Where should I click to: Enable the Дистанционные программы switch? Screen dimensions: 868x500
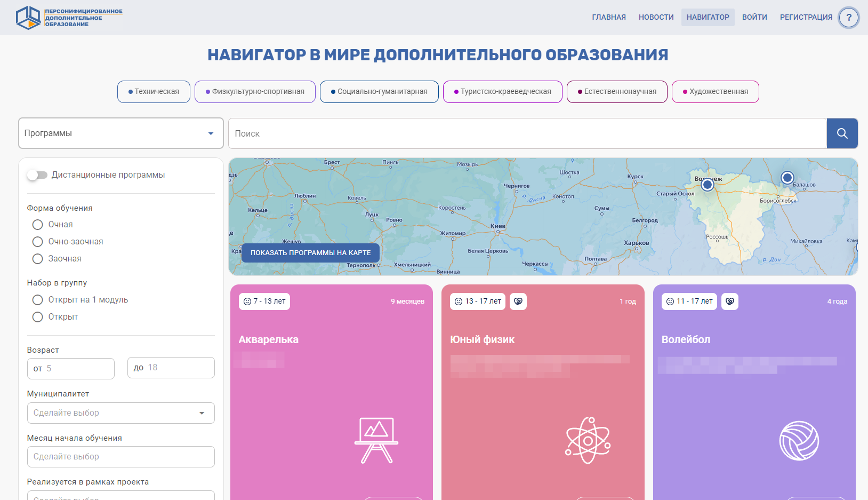(x=37, y=175)
